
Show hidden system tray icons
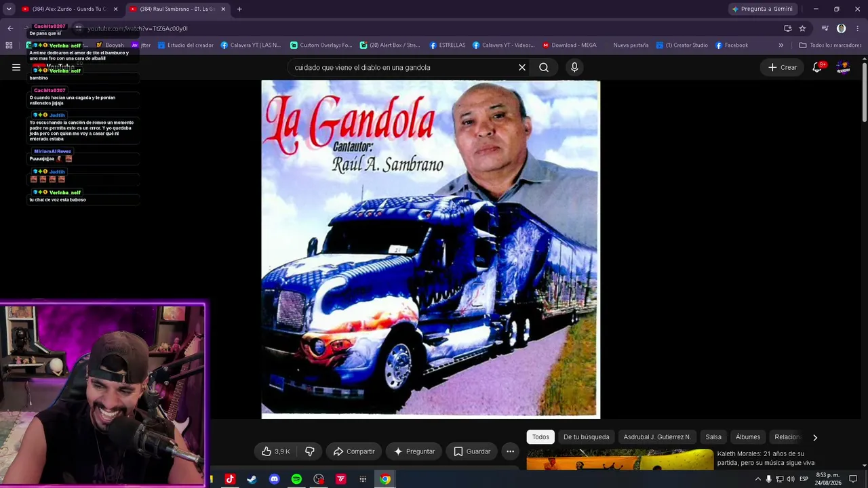(x=757, y=479)
